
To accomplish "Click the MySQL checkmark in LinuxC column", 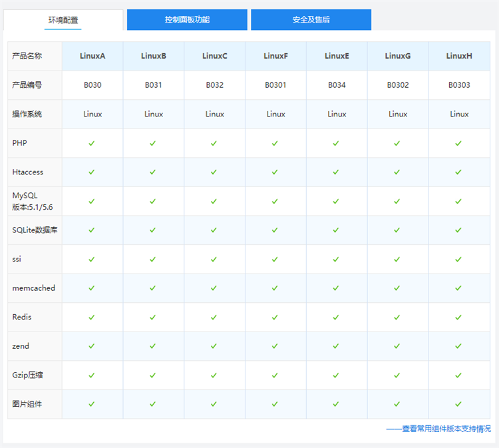I will [x=214, y=201].
